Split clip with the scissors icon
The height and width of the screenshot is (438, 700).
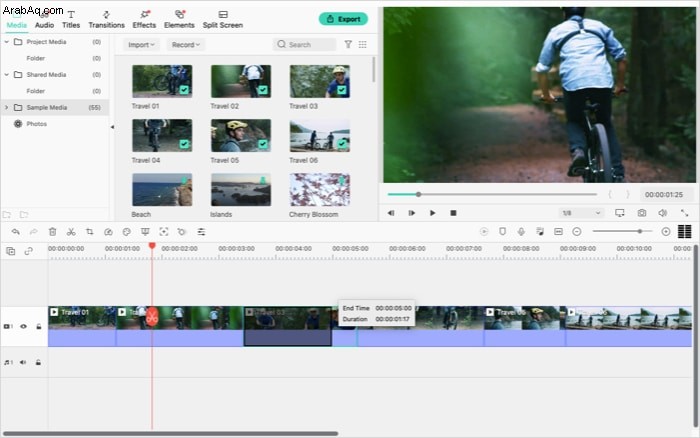tap(71, 232)
